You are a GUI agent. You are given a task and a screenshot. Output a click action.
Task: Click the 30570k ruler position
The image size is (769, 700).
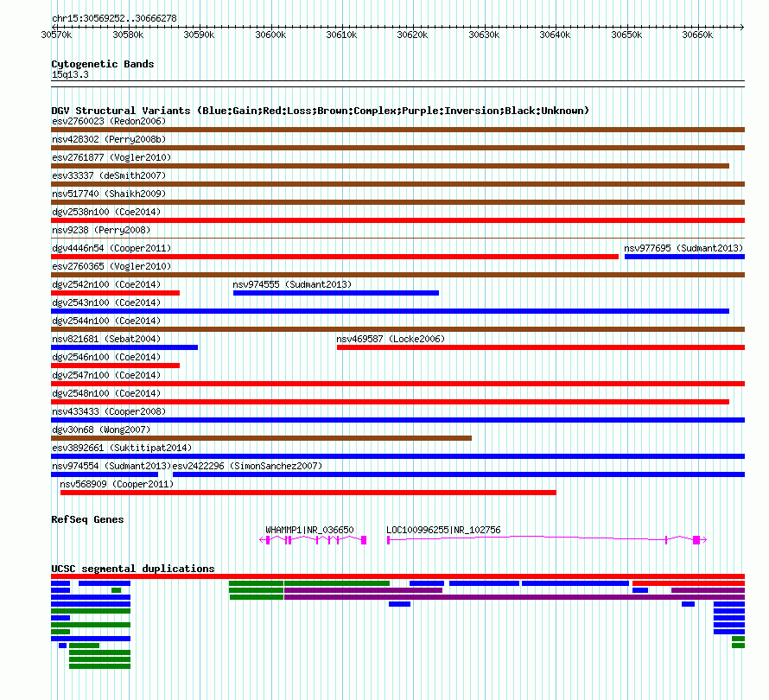(x=56, y=35)
